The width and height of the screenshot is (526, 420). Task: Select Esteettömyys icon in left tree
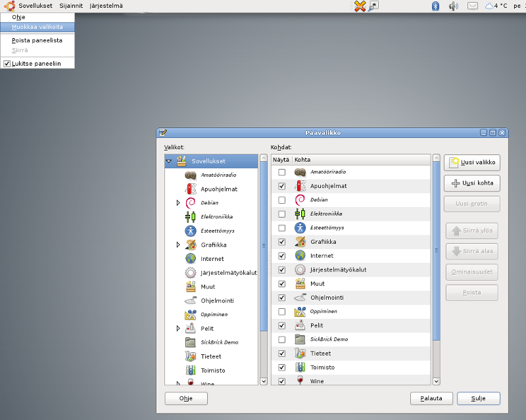point(191,231)
